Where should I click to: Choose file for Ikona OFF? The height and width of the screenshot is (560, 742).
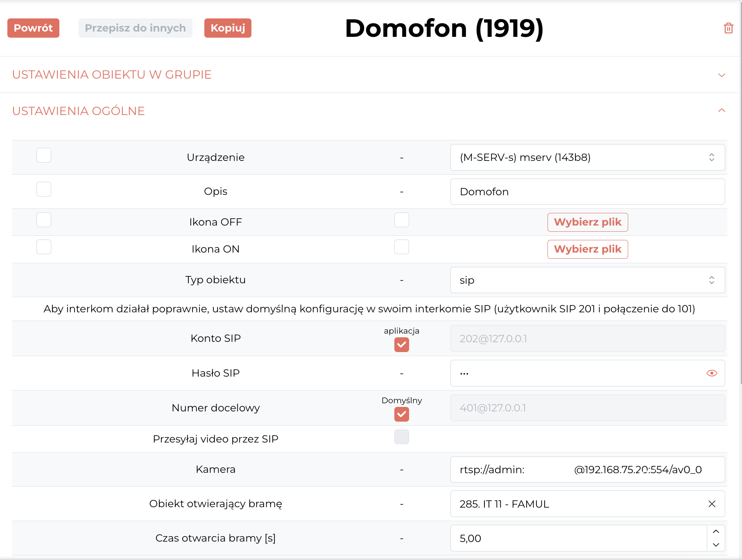point(588,222)
